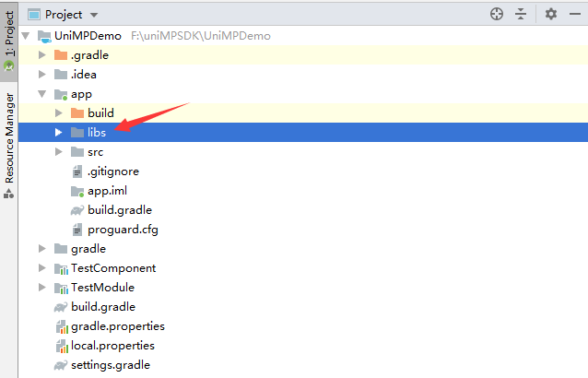Select the .idea folder name
Screen dimensions: 588x378
coord(84,75)
